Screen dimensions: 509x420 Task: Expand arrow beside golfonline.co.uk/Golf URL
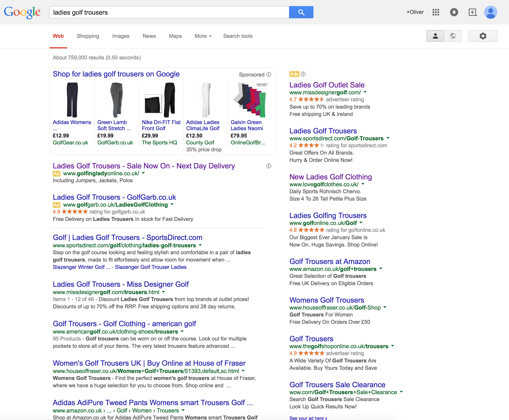point(361,223)
